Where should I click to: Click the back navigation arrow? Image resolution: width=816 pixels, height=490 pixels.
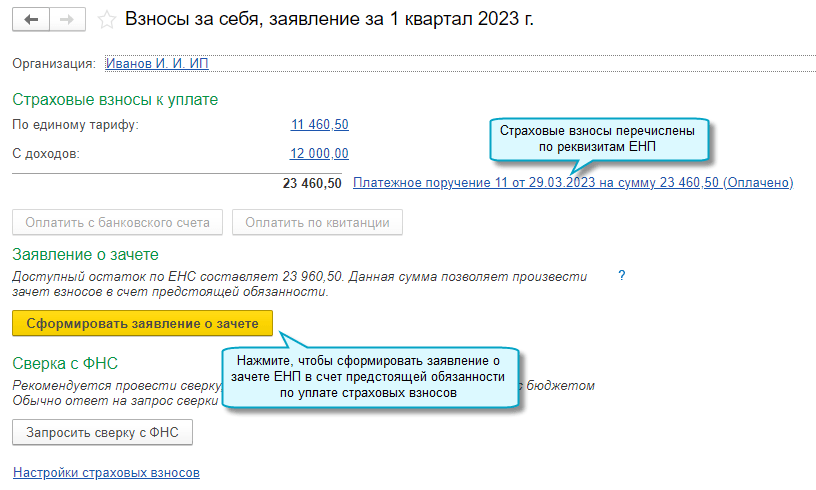[x=30, y=20]
